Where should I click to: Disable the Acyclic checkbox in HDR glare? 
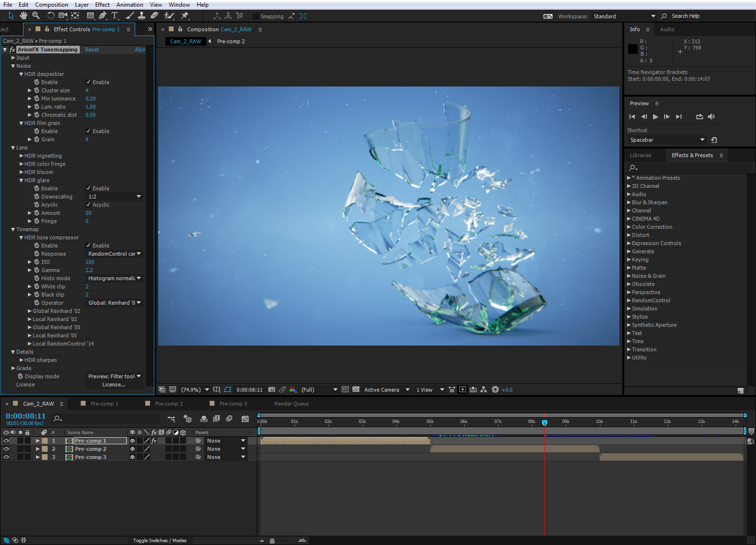88,205
